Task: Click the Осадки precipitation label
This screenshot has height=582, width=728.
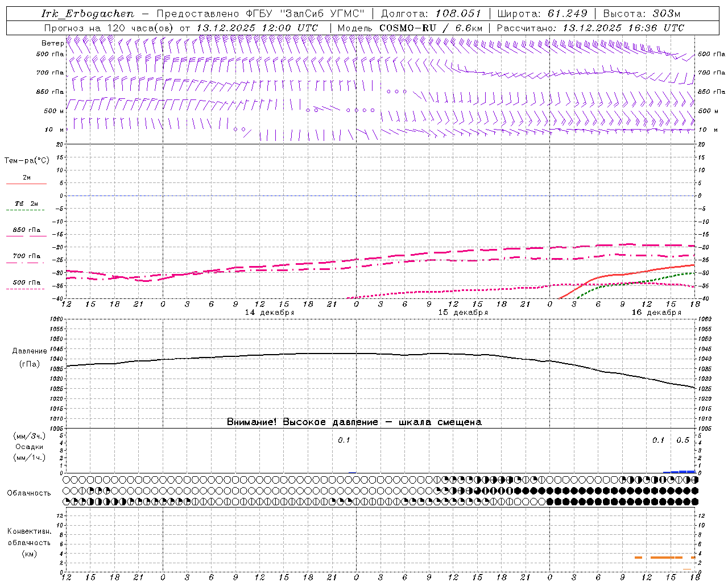Action: click(x=30, y=447)
